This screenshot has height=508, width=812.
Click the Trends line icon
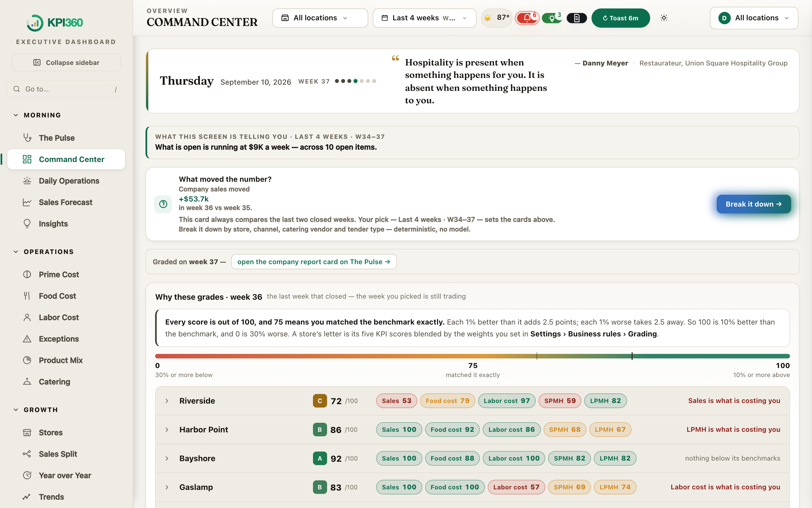tap(27, 497)
